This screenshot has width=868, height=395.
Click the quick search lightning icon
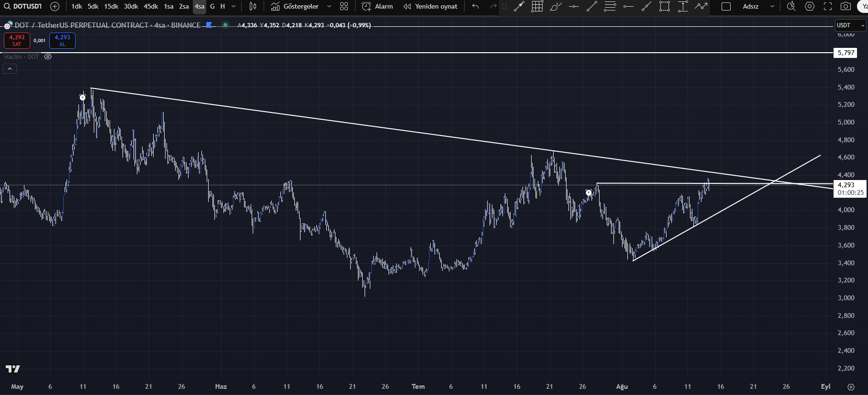(791, 6)
